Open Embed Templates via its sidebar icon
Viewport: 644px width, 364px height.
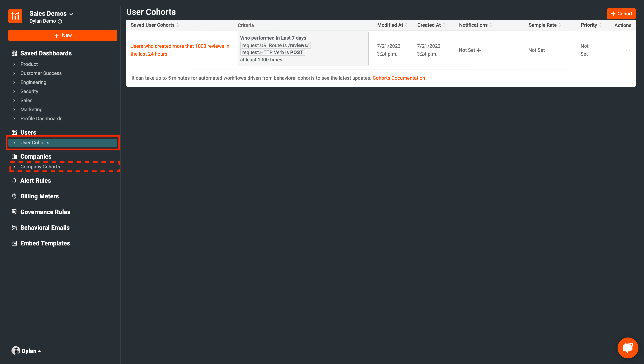tap(14, 243)
